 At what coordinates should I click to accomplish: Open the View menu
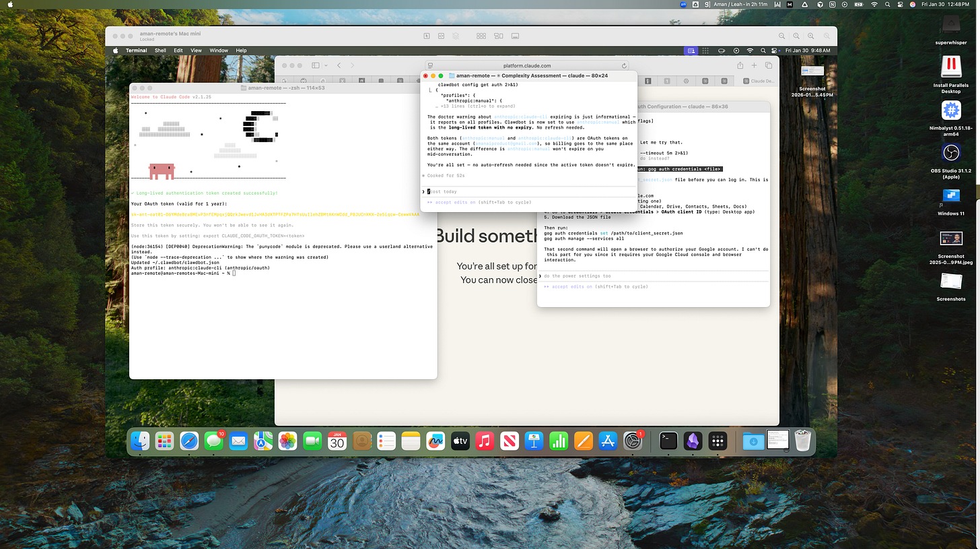[196, 51]
